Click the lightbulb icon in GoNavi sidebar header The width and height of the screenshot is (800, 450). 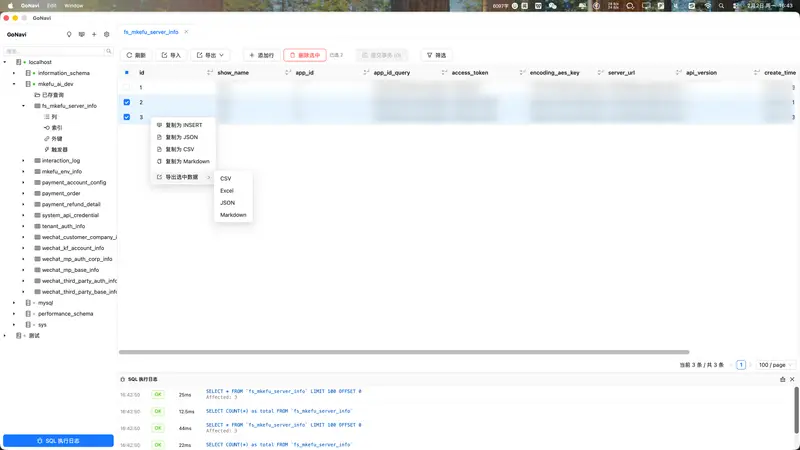tap(69, 34)
